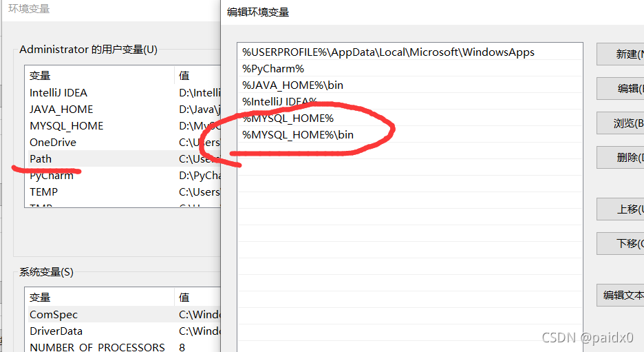The width and height of the screenshot is (644, 352).
Task: Click the 上移 move up button
Action: tap(620, 209)
